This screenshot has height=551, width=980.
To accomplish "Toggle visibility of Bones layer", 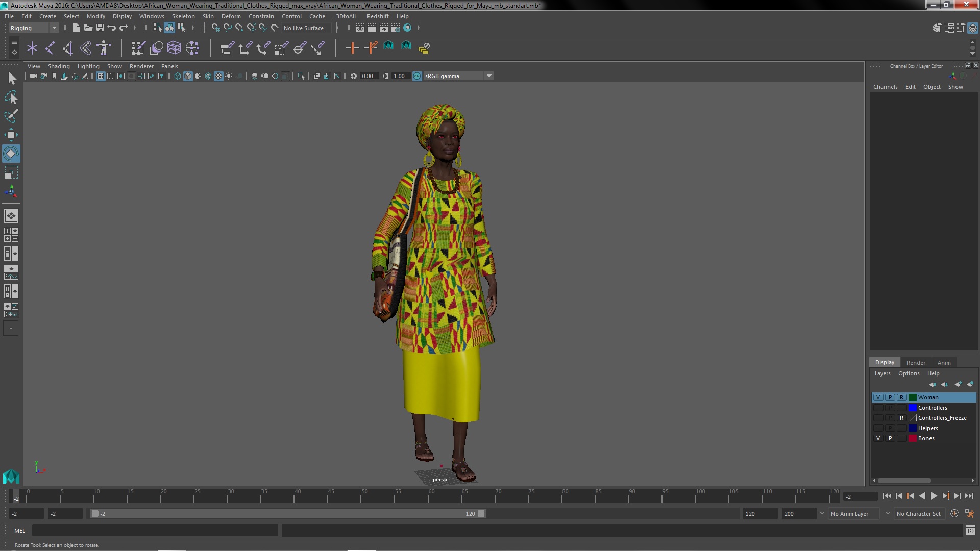I will [878, 438].
